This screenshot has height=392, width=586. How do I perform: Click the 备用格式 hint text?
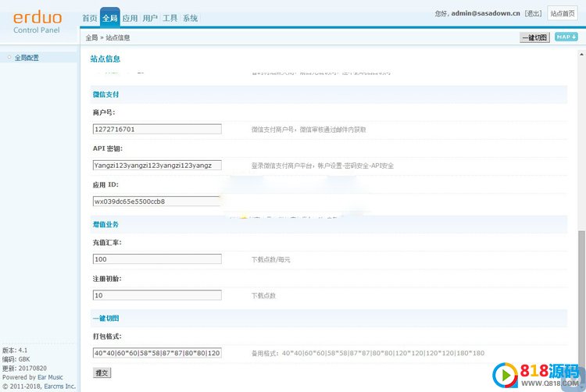pyautogui.click(x=368, y=353)
